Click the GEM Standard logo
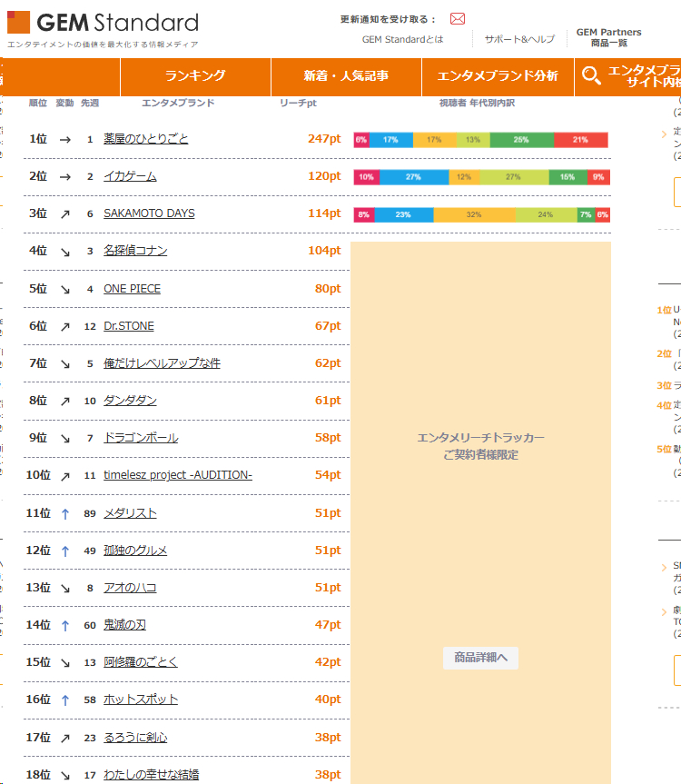This screenshot has width=681, height=784. [x=103, y=23]
